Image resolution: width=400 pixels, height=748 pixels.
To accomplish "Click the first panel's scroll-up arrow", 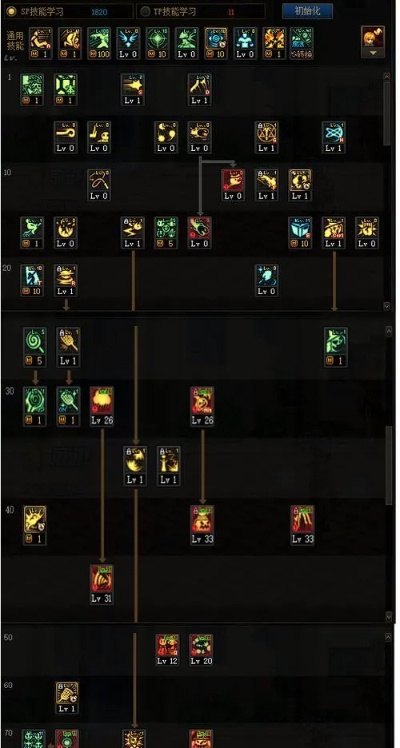I will tap(388, 76).
